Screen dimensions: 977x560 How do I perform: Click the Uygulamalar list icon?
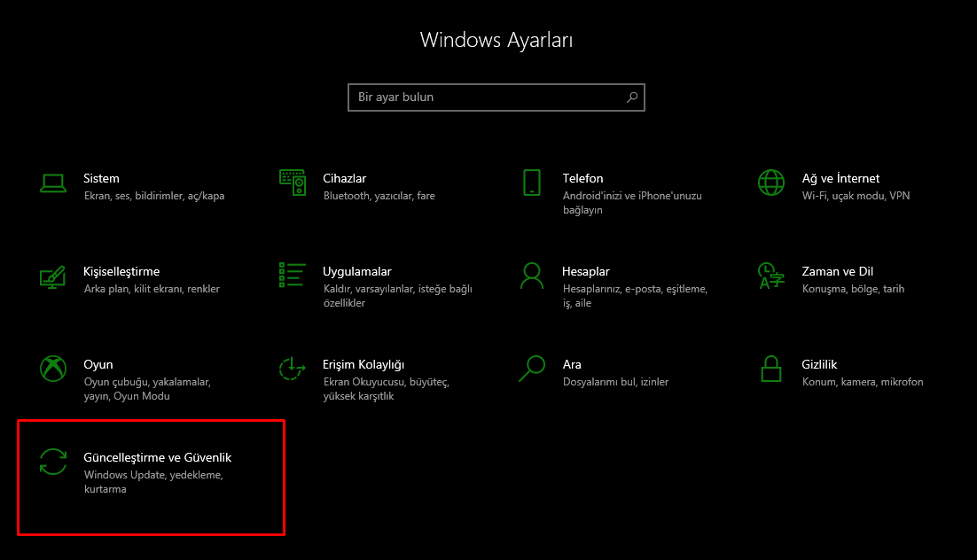[293, 276]
